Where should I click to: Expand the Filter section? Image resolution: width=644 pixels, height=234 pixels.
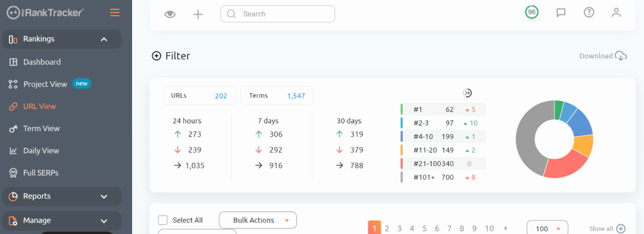[171, 56]
